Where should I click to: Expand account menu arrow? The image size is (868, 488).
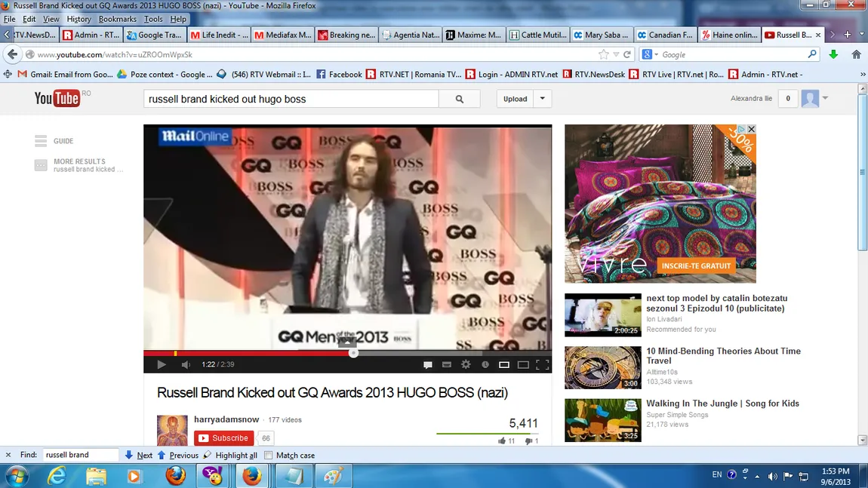pos(826,98)
